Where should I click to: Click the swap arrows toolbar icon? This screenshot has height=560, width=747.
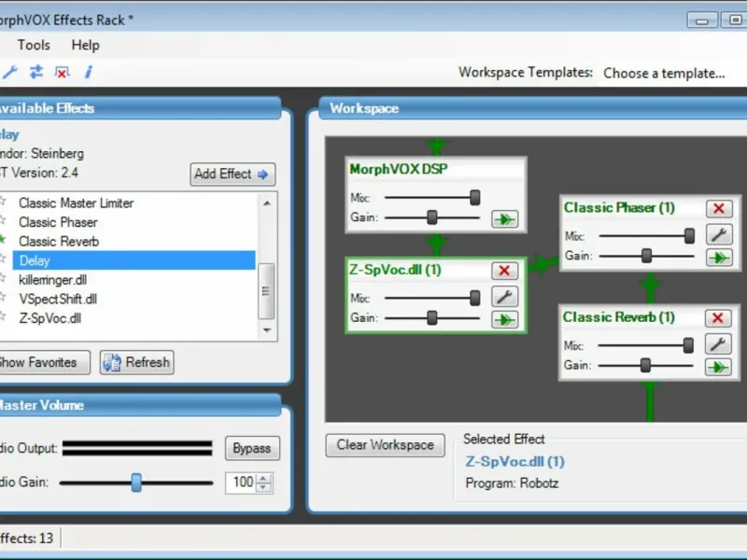(36, 73)
